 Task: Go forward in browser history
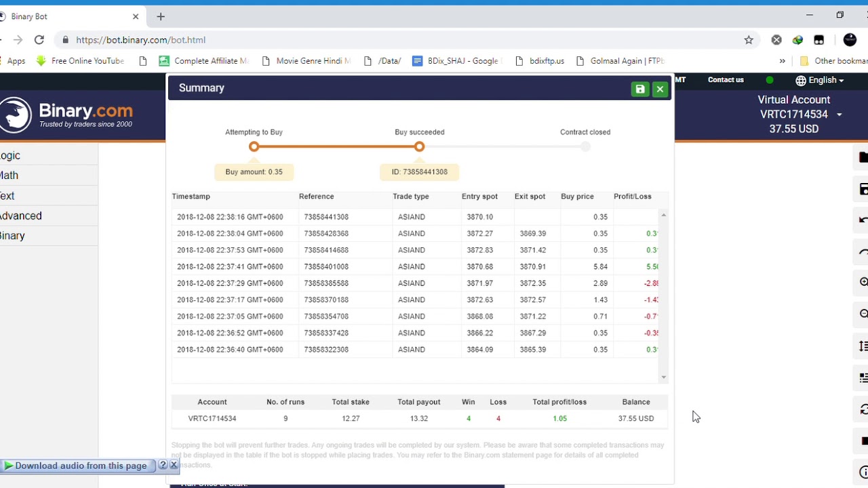tap(18, 40)
